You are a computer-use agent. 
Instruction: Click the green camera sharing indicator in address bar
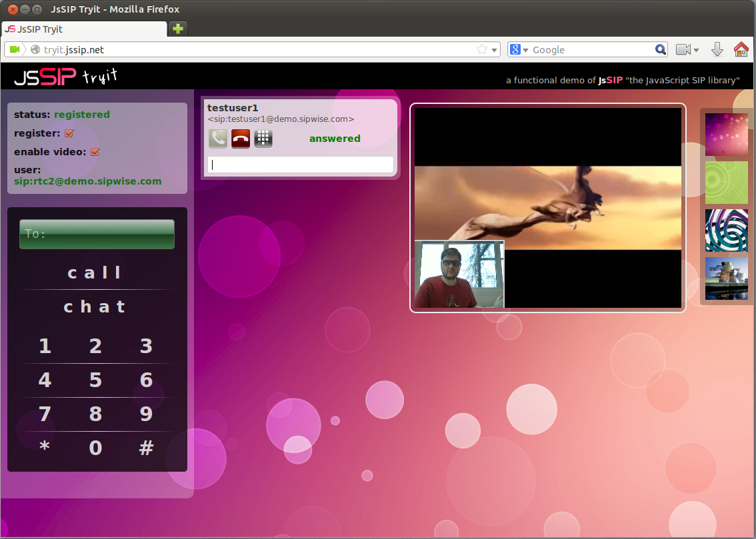click(x=15, y=49)
